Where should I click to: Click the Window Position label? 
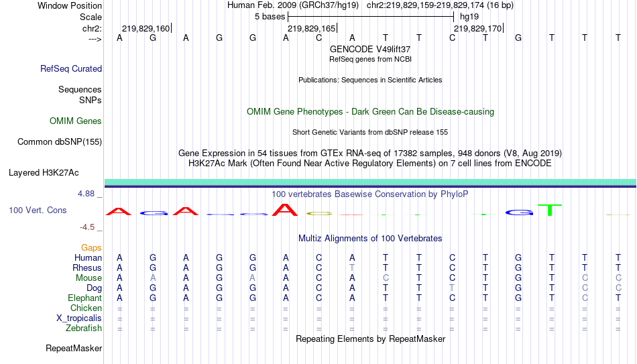(70, 5)
